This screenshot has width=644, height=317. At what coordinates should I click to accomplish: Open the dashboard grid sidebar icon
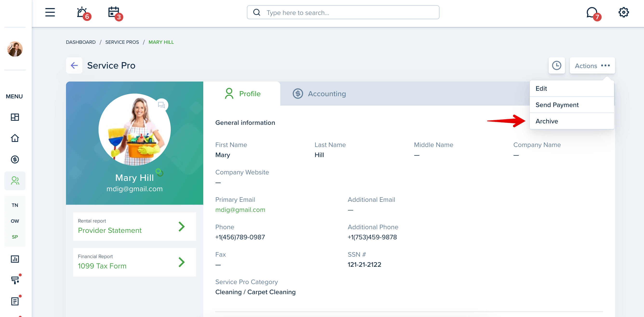click(x=15, y=117)
